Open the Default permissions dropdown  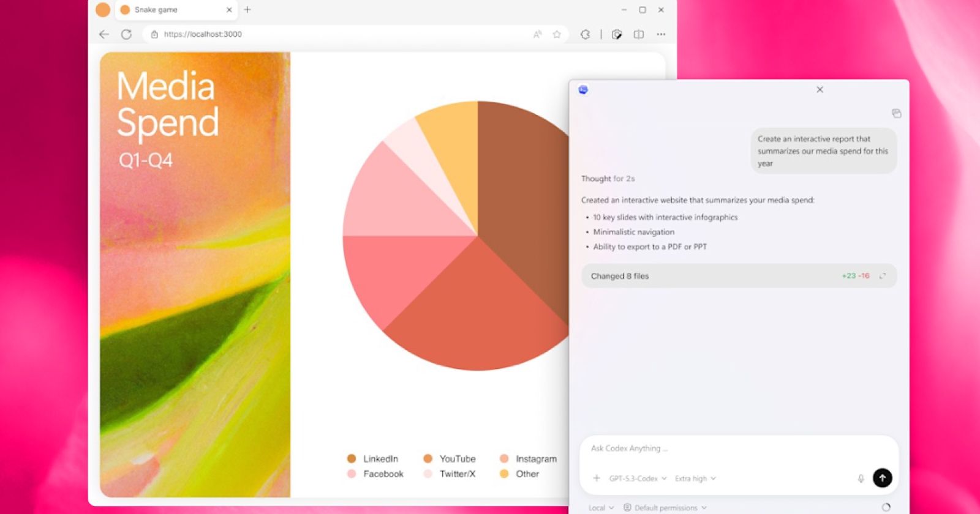[x=665, y=508]
